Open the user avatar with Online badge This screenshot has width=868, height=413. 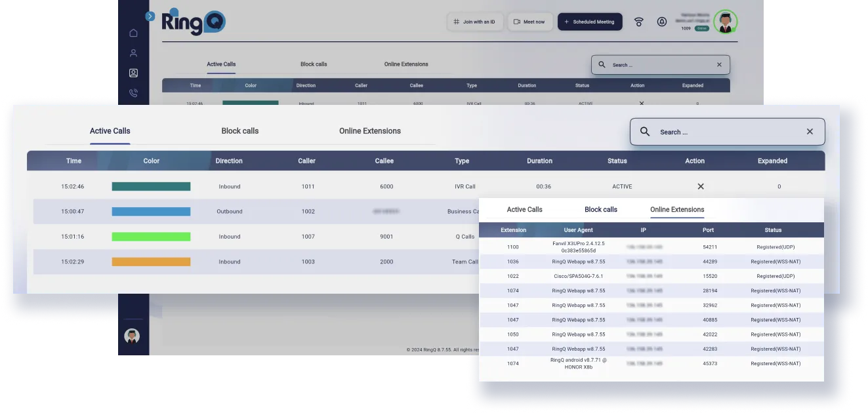click(725, 21)
